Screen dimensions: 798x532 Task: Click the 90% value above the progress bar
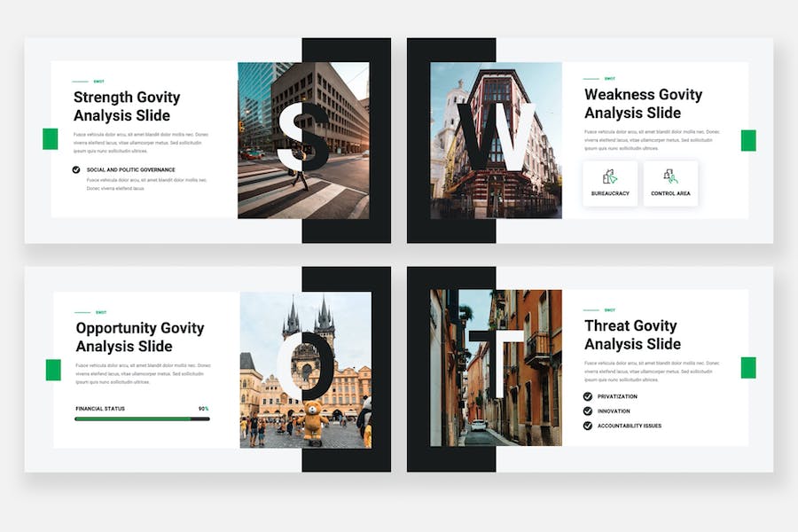click(203, 409)
